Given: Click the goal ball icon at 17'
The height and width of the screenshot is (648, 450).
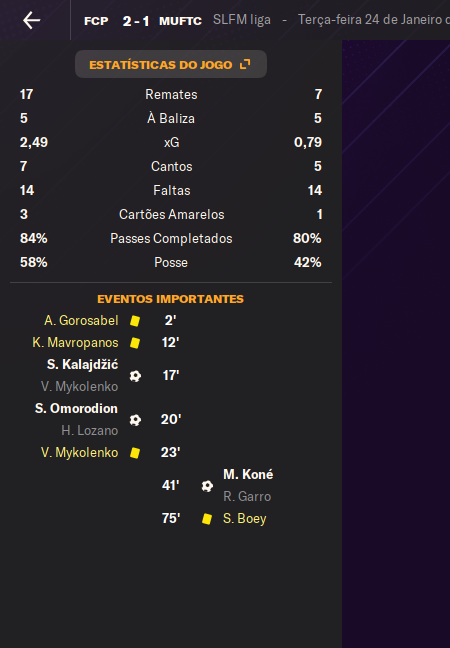Looking at the screenshot, I should point(135,376).
